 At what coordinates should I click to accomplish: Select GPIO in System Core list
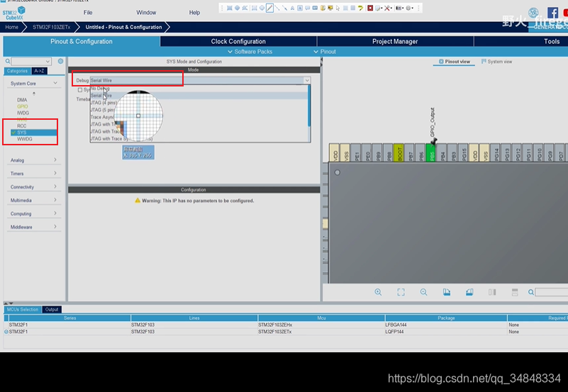pyautogui.click(x=23, y=106)
